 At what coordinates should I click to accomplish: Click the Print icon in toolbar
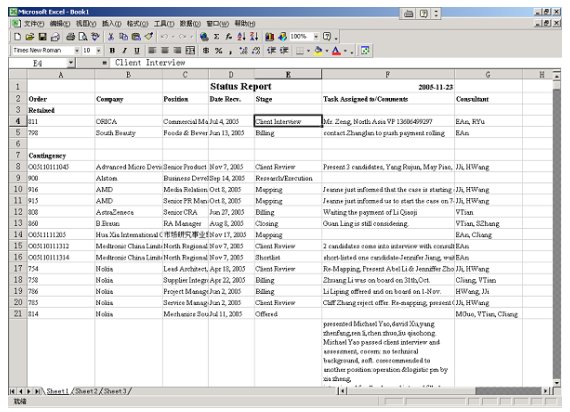tap(71, 37)
